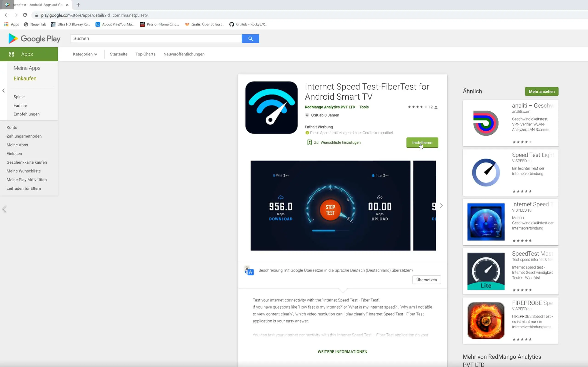Collapse the sidebar with the upper chevron
Image resolution: width=588 pixels, height=367 pixels.
(3, 91)
